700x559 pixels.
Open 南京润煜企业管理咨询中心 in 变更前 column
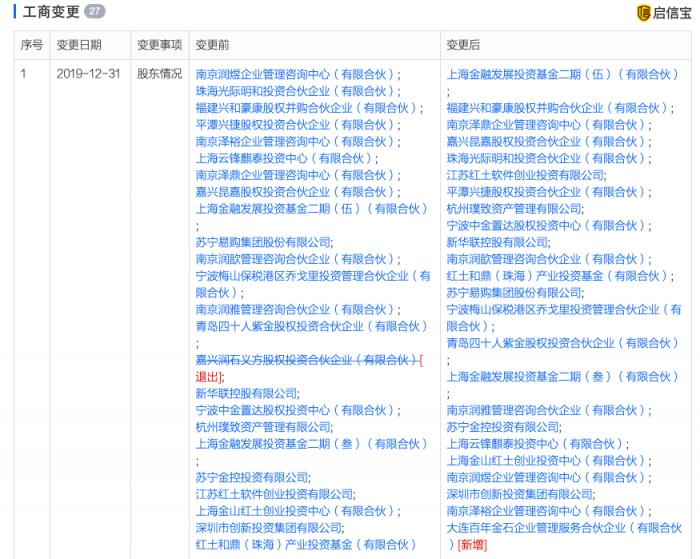tap(296, 74)
